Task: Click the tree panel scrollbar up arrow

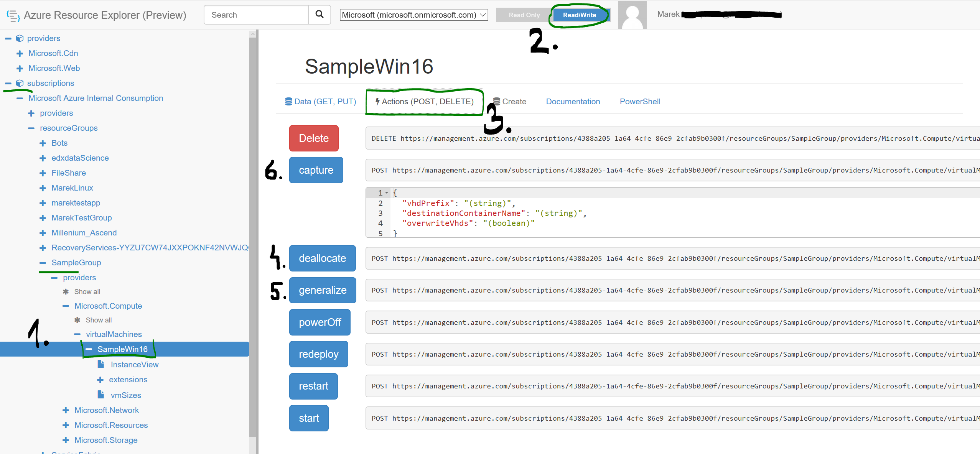Action: pyautogui.click(x=253, y=34)
